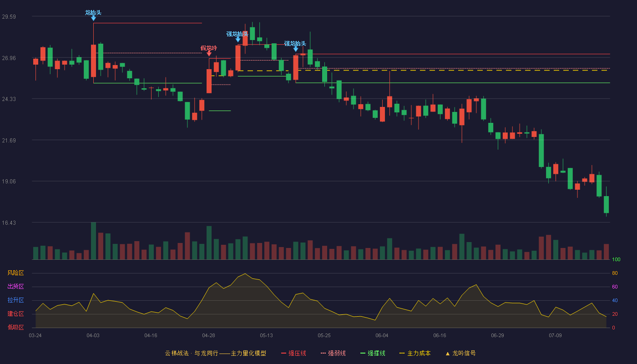
Task: Toggle the 主力成本 legend entry
Action: coord(415,354)
